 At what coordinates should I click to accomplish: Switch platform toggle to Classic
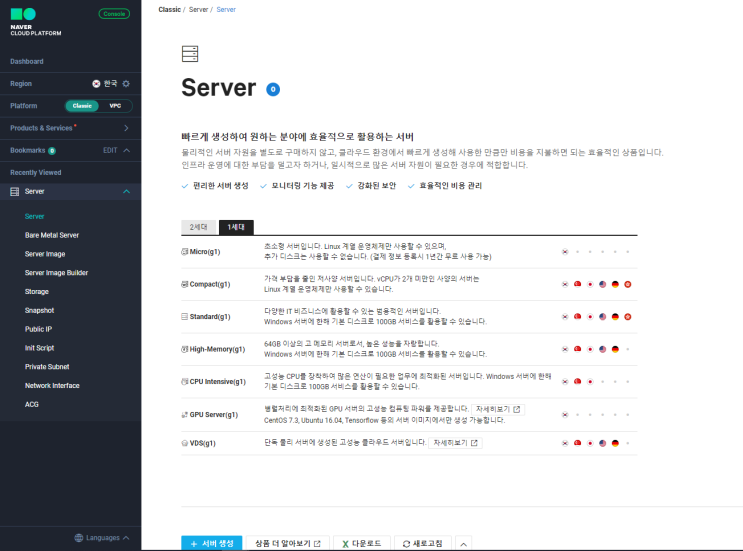82,106
